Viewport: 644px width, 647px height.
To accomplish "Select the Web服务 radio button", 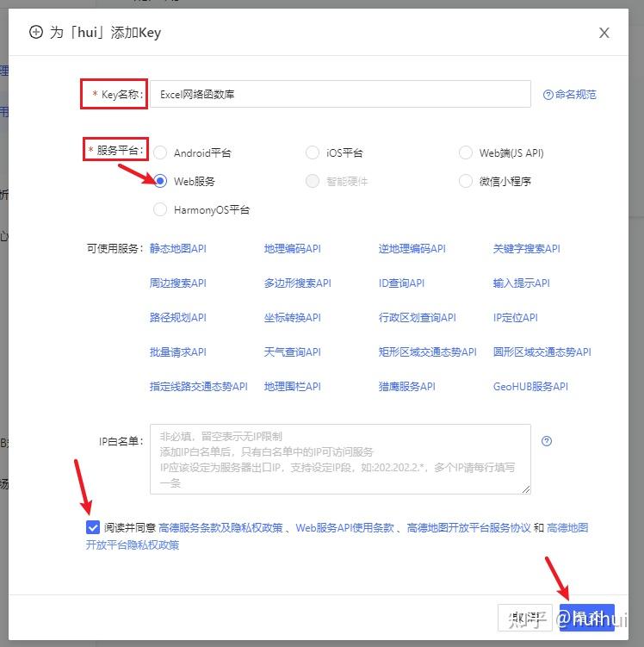I will (x=160, y=181).
